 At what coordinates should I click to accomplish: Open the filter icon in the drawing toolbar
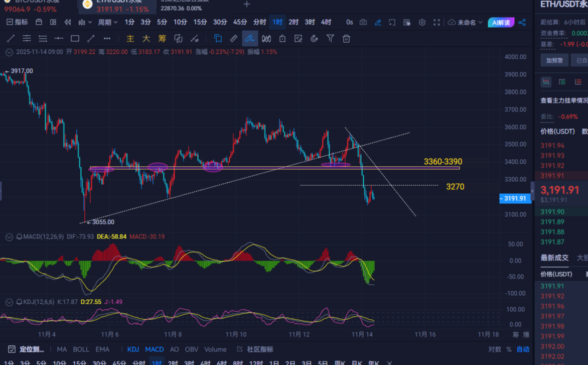331,38
